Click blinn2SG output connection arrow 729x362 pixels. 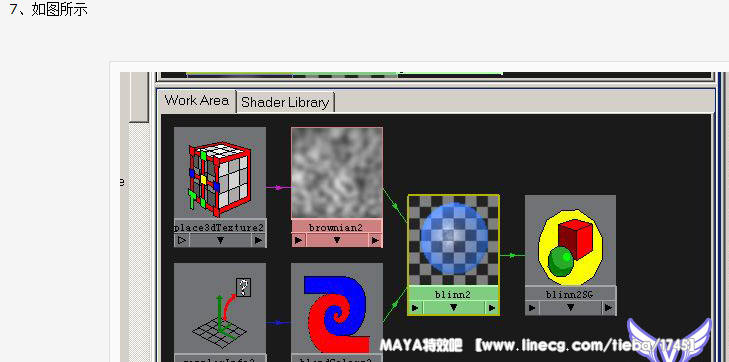pos(609,308)
